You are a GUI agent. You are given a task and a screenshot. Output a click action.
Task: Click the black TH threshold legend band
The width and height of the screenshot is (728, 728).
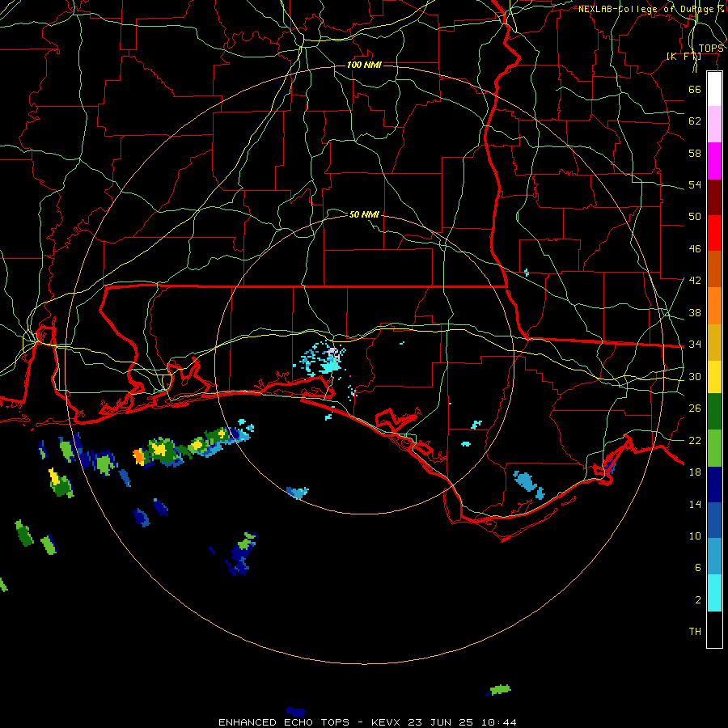tap(714, 629)
